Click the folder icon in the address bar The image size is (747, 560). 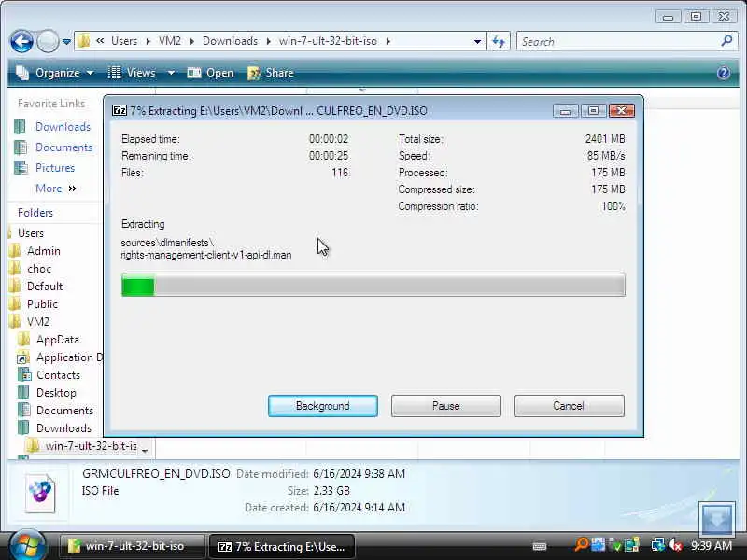84,41
